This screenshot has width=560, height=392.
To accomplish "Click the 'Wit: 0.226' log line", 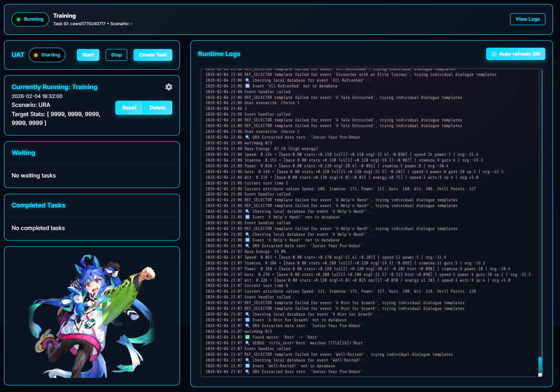I will click(x=358, y=280).
